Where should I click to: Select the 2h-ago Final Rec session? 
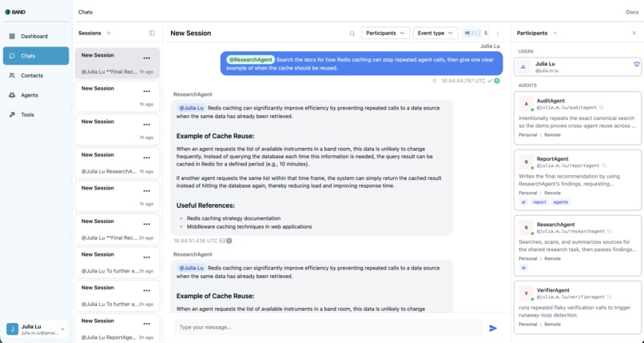(117, 229)
